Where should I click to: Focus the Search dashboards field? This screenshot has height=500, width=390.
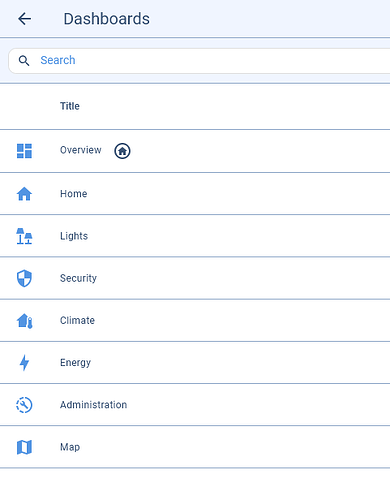point(199,61)
